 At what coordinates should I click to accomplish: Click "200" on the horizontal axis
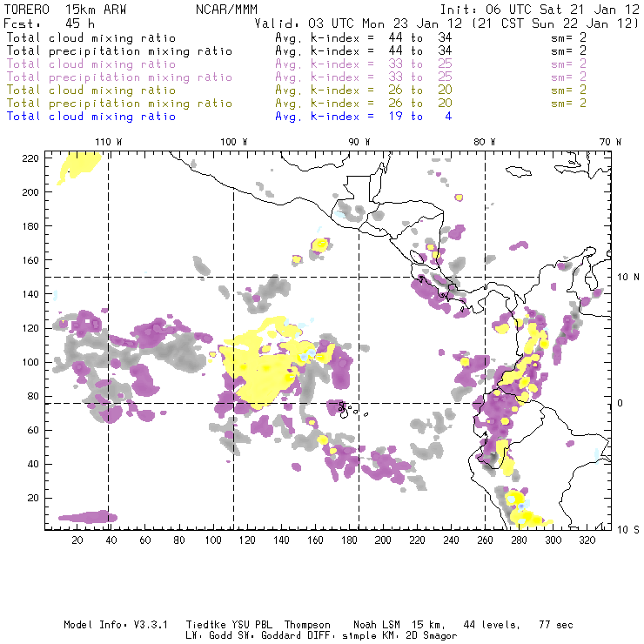(x=383, y=540)
